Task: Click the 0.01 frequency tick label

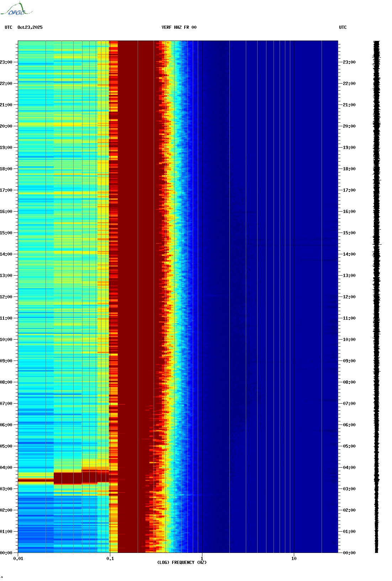Action: point(18,559)
